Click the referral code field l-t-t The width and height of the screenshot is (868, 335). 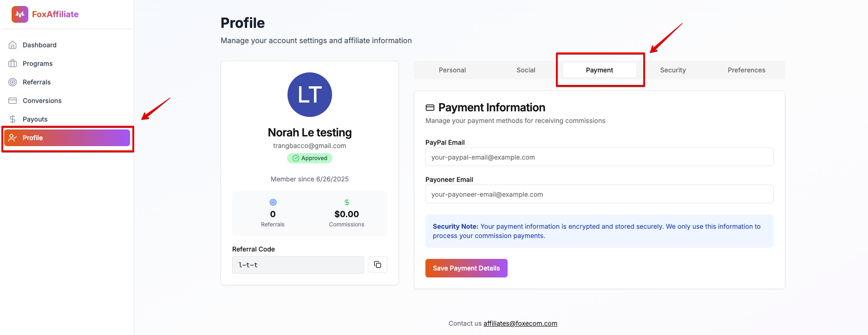pos(298,265)
